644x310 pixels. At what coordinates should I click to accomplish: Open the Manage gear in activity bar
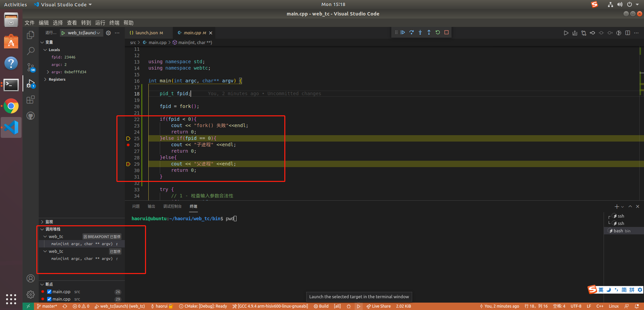31,295
